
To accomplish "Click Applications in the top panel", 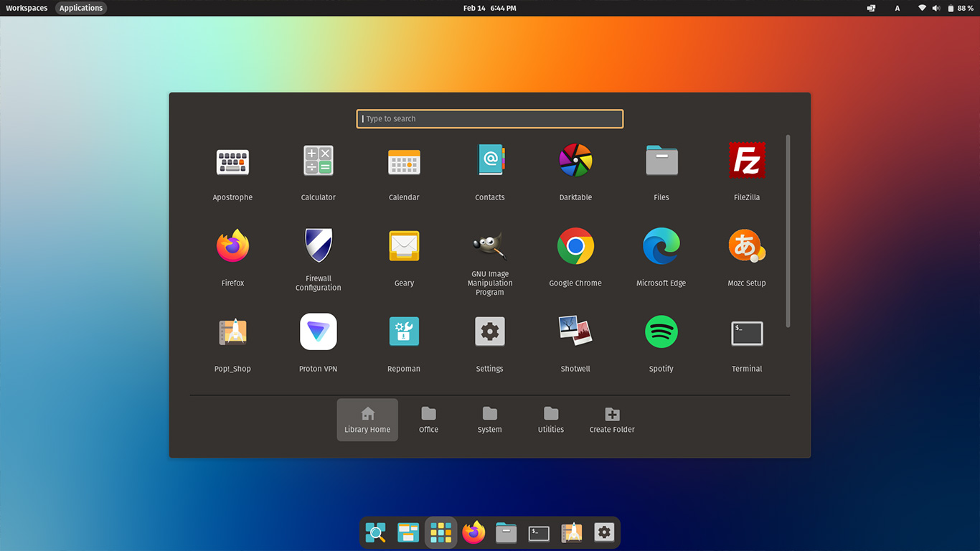I will click(x=81, y=8).
